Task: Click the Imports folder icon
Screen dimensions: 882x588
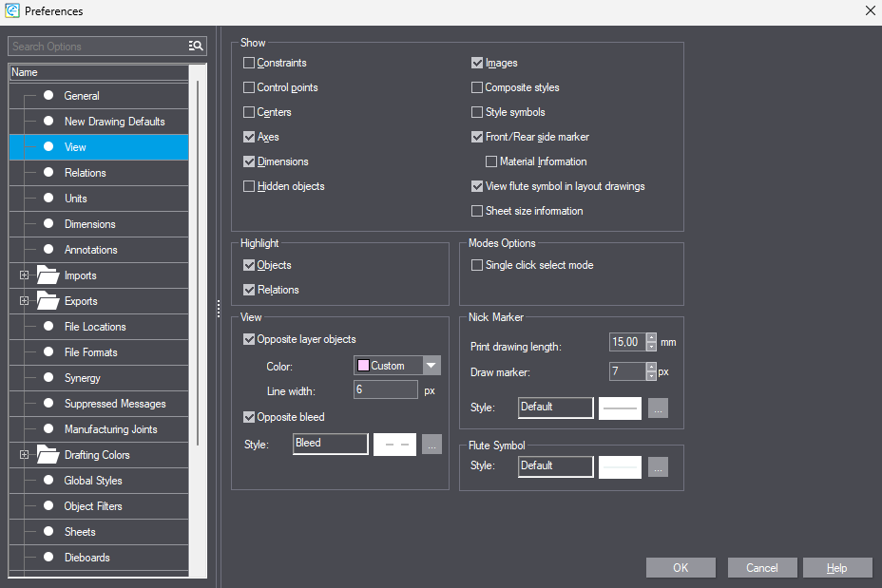Action: pyautogui.click(x=48, y=275)
